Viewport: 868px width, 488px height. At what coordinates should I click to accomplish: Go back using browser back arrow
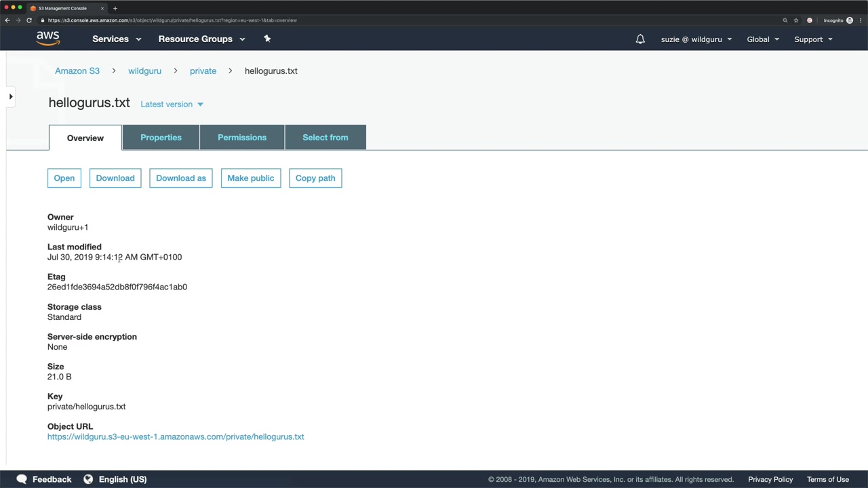coord(7,20)
